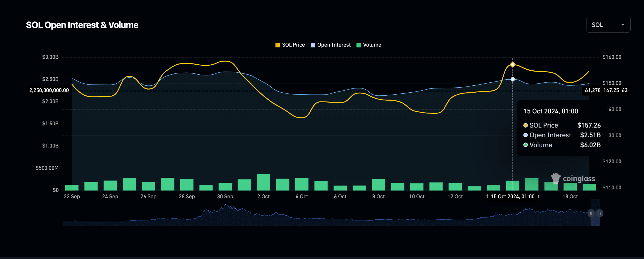Click the '$160.00' right axis label
This screenshot has width=644, height=259.
(612, 57)
